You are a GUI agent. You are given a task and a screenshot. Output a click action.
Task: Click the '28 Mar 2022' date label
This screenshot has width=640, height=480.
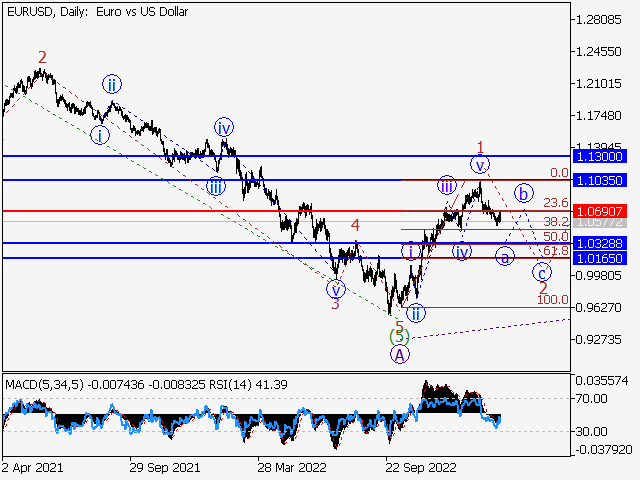click(292, 467)
